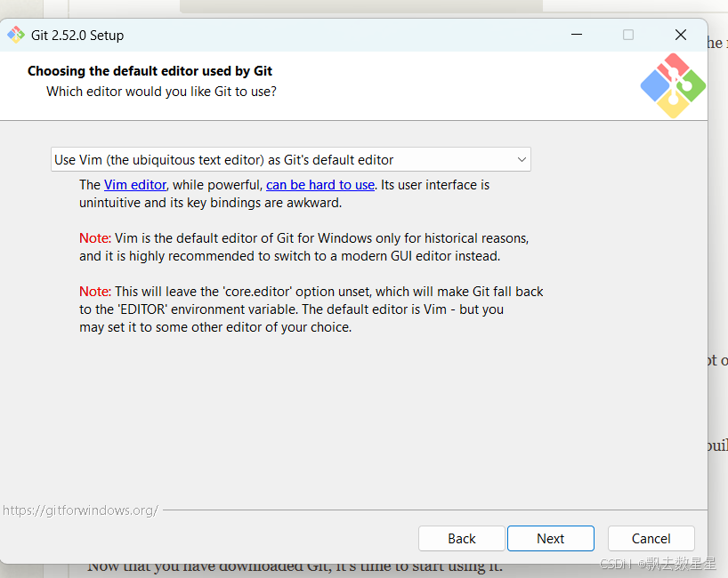Cancel the Git setup
728x578 pixels.
651,539
